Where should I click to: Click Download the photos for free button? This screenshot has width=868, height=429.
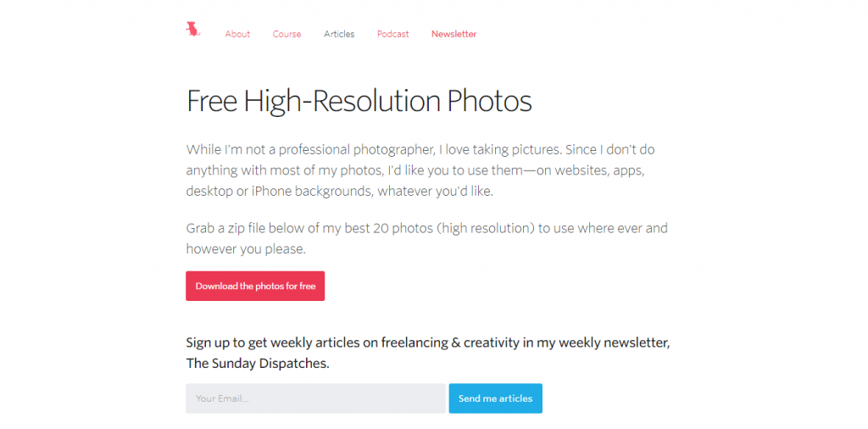click(255, 287)
